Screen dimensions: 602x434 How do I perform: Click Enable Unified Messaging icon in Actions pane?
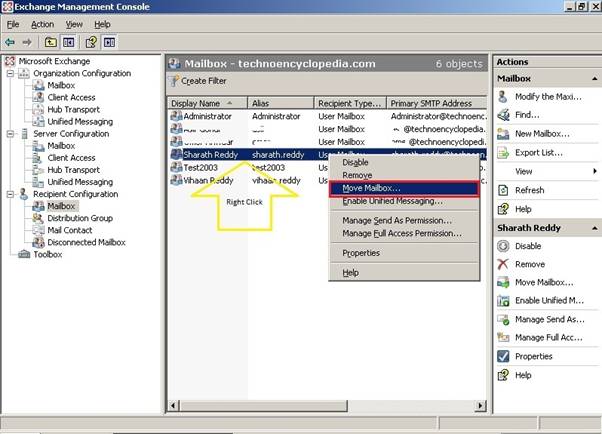pos(503,300)
